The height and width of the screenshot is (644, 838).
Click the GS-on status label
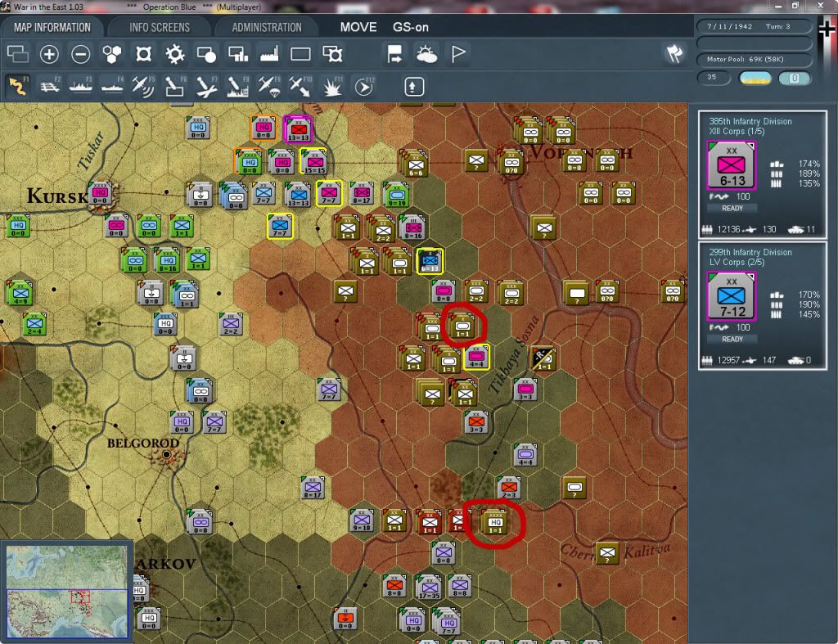pos(411,27)
